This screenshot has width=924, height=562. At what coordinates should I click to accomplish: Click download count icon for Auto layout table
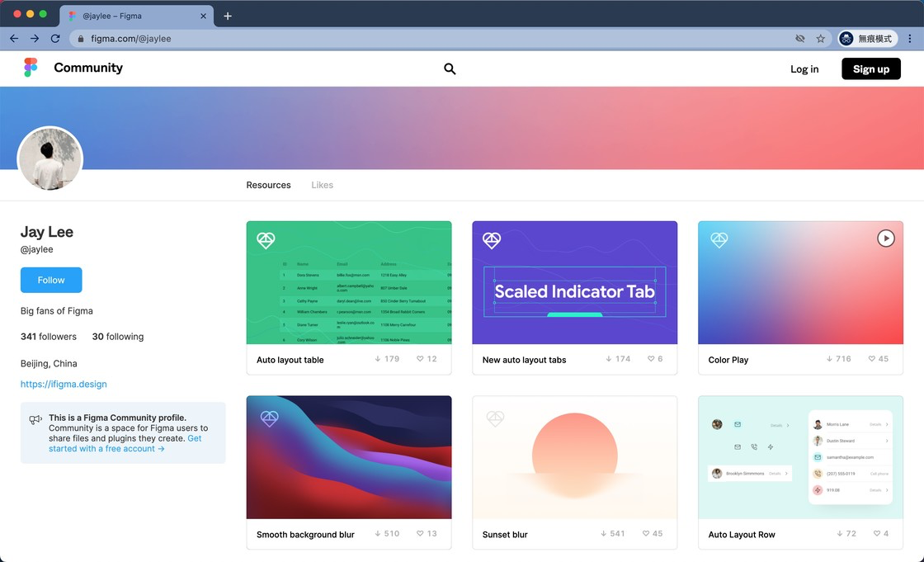(378, 358)
